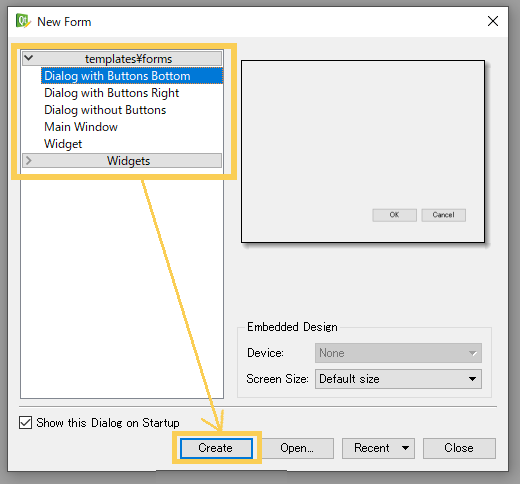The width and height of the screenshot is (520, 484).
Task: Open the Device combo box
Action: (398, 353)
